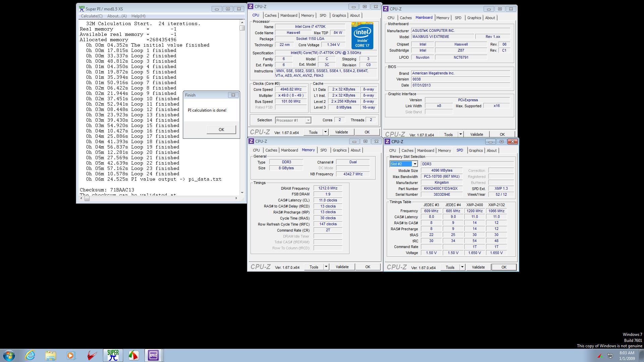The image size is (644, 362).
Task: Open Calculate(C) menu in Super PI
Action: coord(92,16)
